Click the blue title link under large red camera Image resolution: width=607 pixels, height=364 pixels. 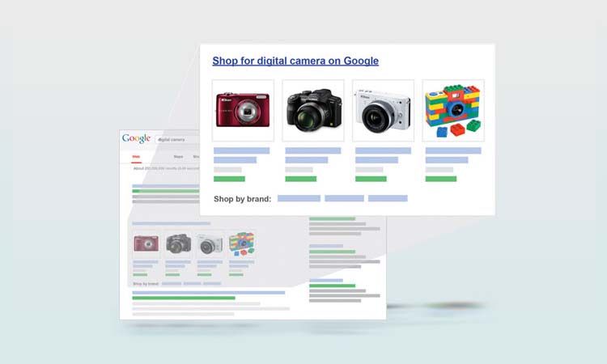click(x=241, y=150)
